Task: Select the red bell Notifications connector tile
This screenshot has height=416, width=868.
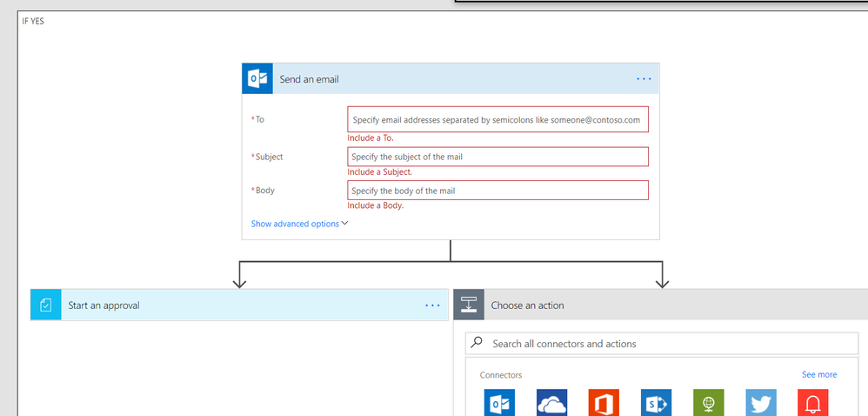Action: 812,403
